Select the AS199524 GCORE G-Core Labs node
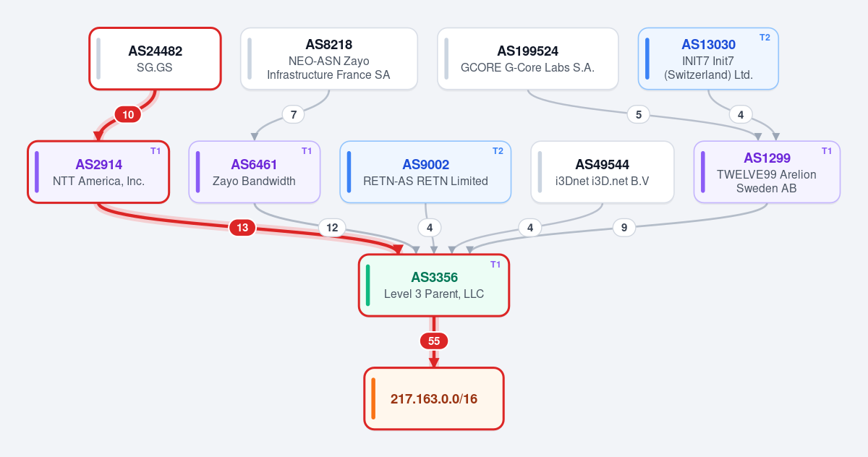The height and width of the screenshot is (457, 868). 528,59
